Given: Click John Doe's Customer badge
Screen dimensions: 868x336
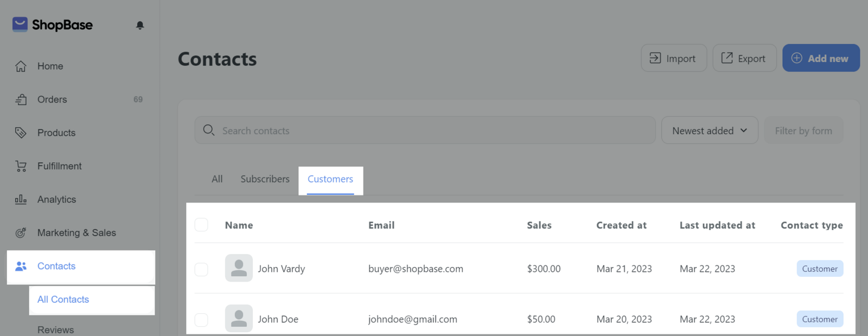Looking at the screenshot, I should [x=820, y=319].
